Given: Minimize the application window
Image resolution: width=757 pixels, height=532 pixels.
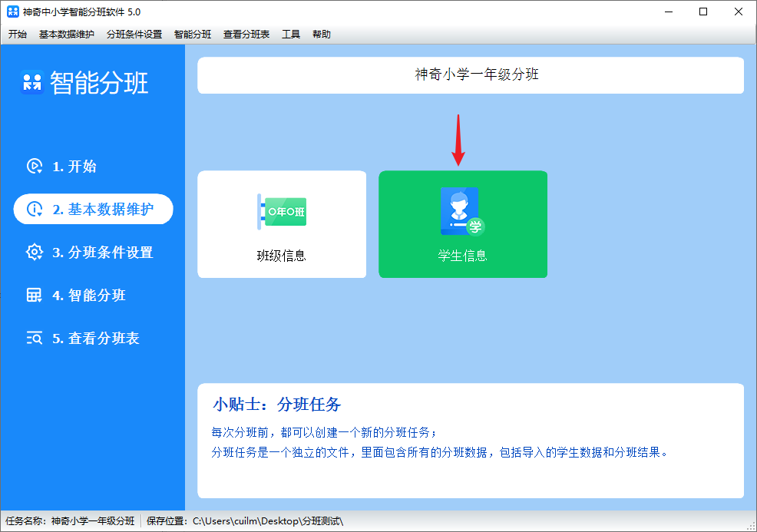Looking at the screenshot, I should coord(669,12).
